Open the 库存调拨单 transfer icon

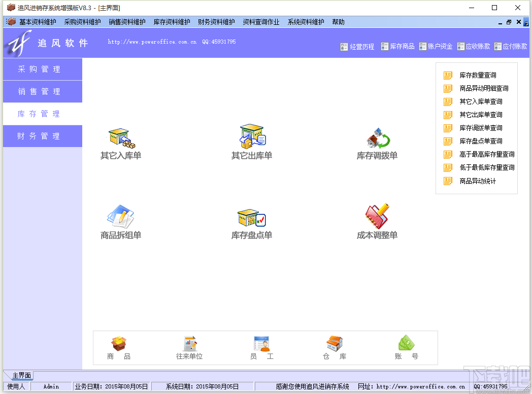378,138
